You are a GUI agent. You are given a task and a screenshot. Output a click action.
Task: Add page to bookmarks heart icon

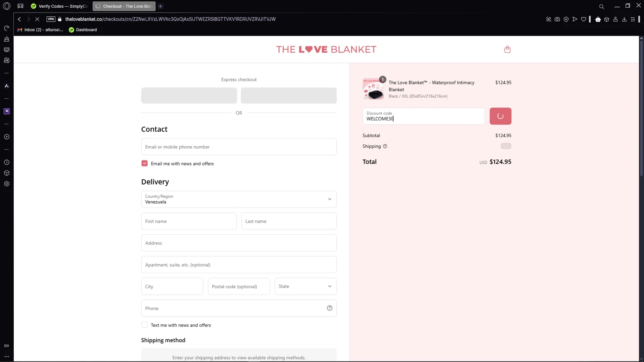pos(583,19)
